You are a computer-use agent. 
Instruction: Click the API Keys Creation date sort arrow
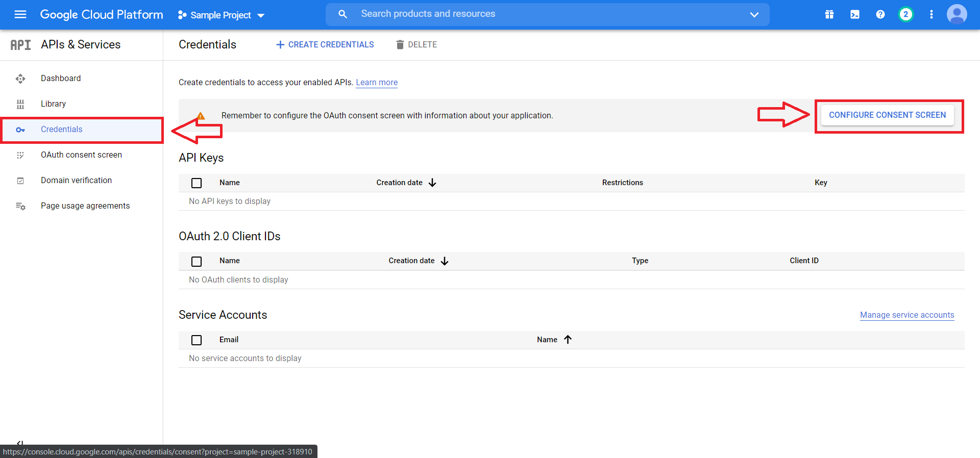(x=432, y=183)
